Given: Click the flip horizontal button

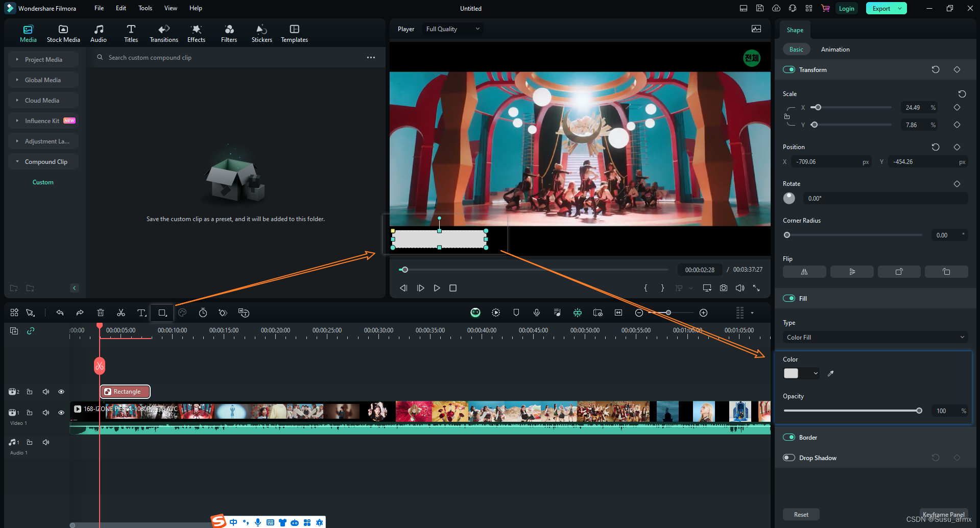Looking at the screenshot, I should [804, 272].
